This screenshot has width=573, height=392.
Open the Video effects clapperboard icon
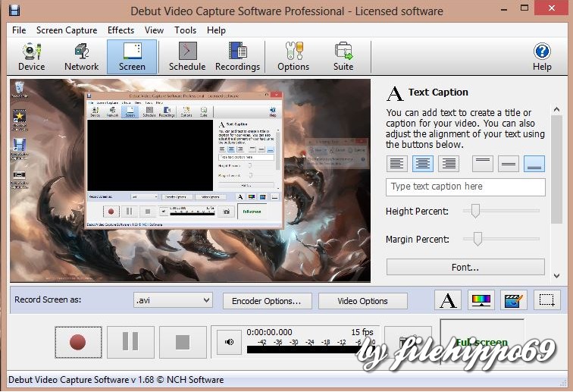pyautogui.click(x=514, y=300)
